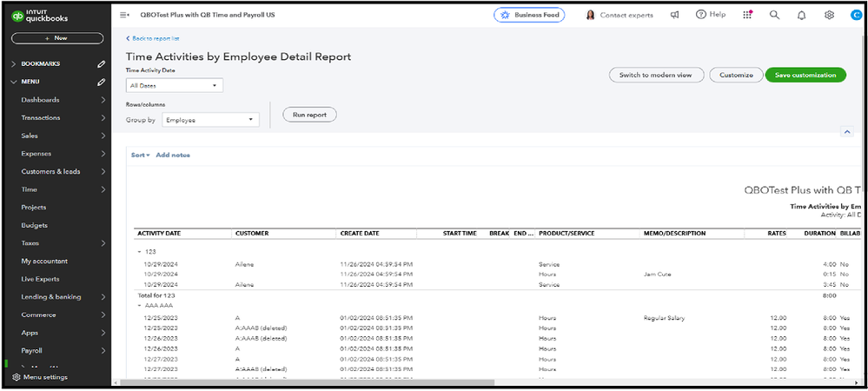Click the Save customization button

805,75
